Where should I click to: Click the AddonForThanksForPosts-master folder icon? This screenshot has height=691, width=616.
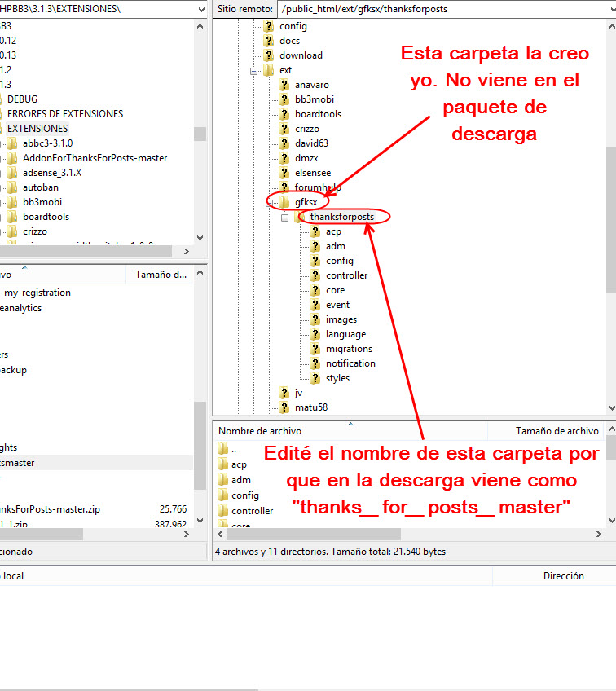[12, 158]
